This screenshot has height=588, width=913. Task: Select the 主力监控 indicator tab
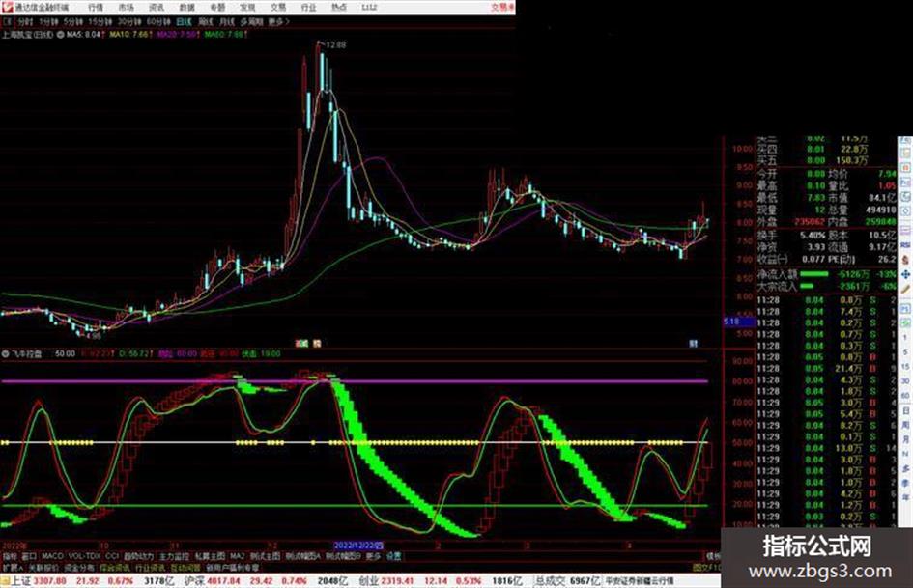click(175, 556)
